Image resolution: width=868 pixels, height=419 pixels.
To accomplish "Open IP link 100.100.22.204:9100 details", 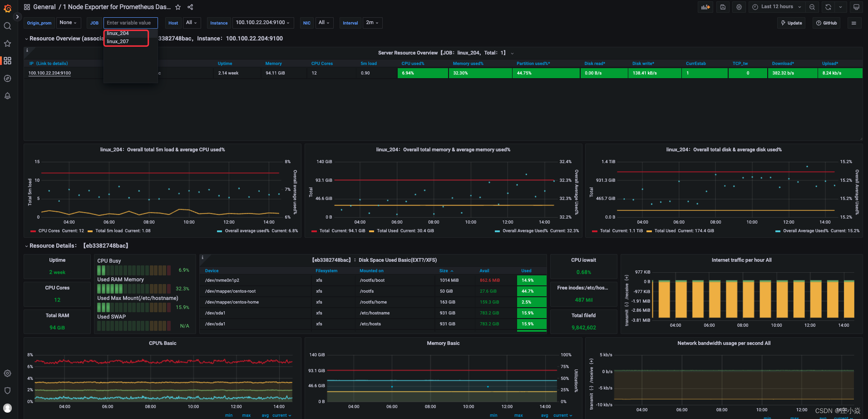I will [x=49, y=73].
